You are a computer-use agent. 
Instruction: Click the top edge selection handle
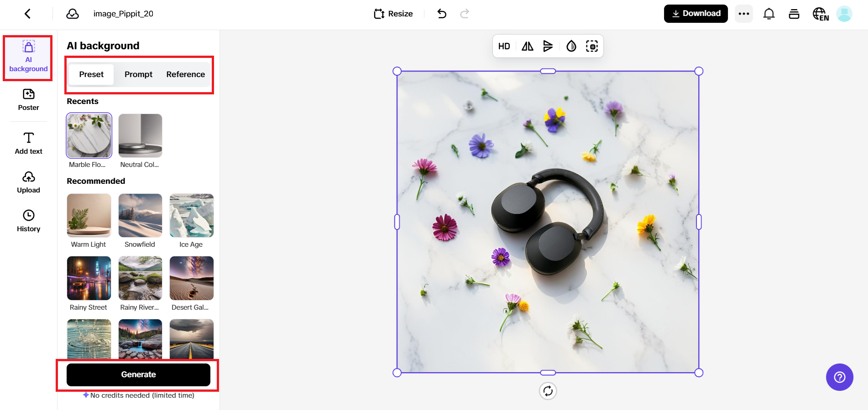point(548,71)
